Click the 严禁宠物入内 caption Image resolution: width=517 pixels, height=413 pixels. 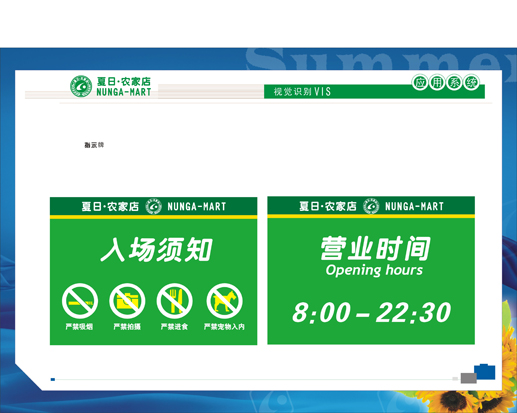(x=224, y=327)
